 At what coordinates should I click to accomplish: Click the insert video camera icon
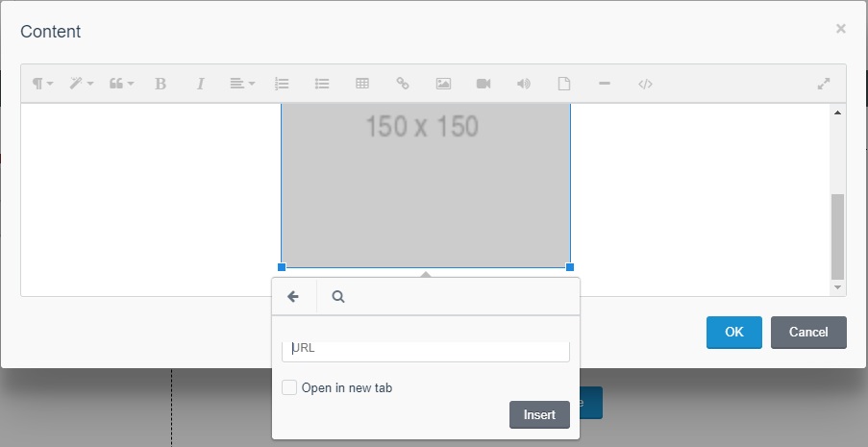(x=484, y=84)
